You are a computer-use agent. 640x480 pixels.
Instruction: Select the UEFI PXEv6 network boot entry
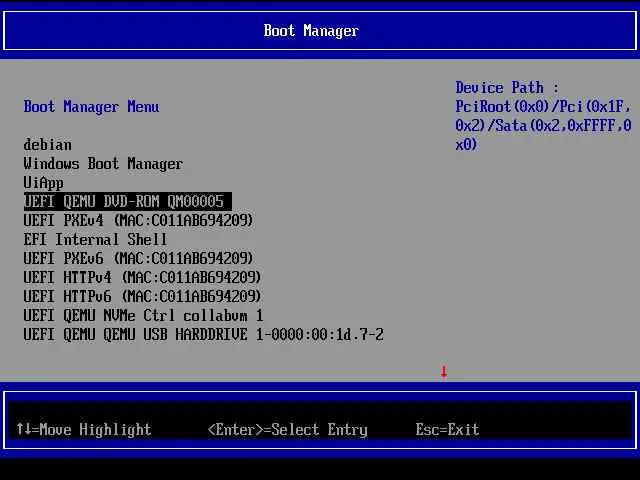pos(138,258)
